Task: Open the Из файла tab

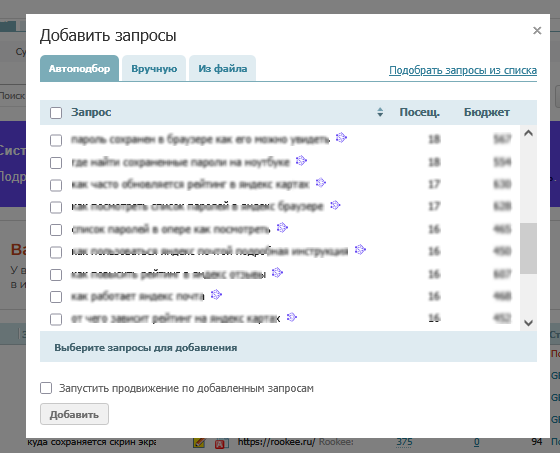Action: pos(222,68)
